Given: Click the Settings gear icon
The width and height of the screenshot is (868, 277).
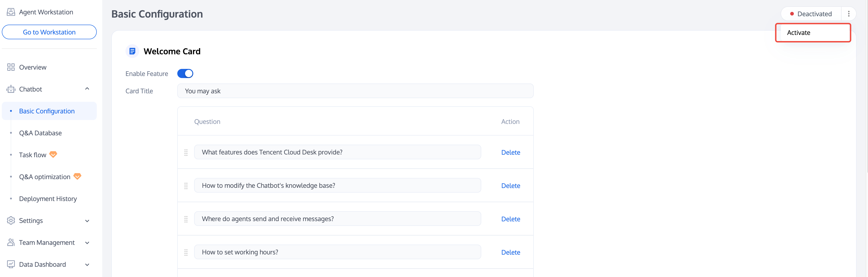Looking at the screenshot, I should point(11,220).
